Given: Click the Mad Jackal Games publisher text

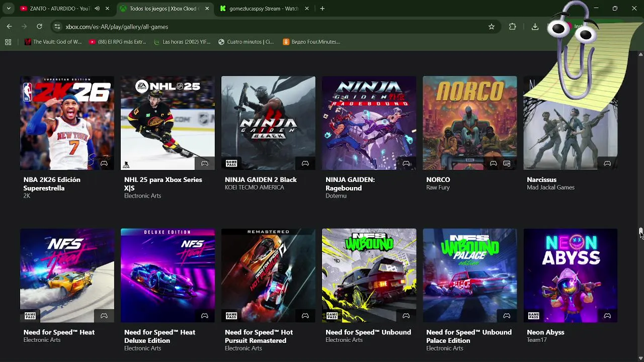Looking at the screenshot, I should (x=550, y=188).
